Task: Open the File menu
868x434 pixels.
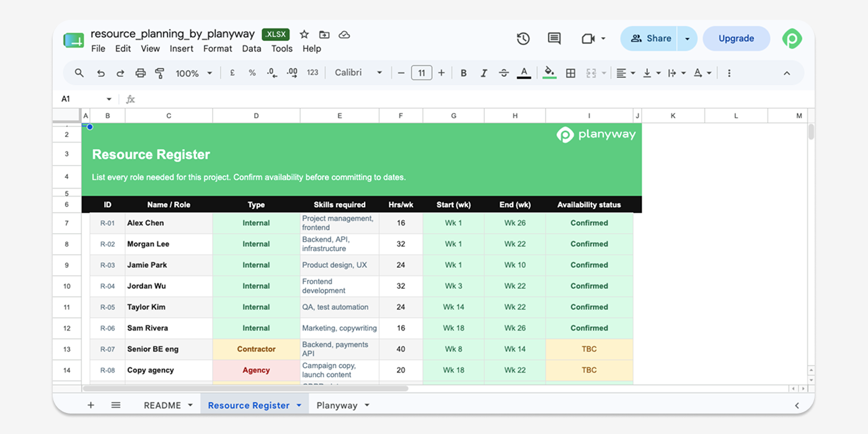Action: coord(98,48)
